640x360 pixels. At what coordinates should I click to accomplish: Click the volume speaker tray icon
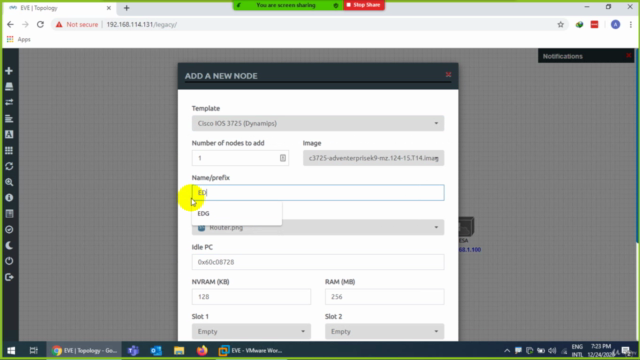[552, 350]
